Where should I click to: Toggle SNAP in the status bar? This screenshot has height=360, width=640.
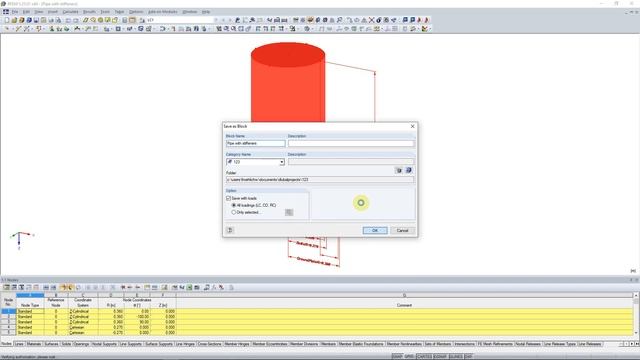pyautogui.click(x=397, y=357)
